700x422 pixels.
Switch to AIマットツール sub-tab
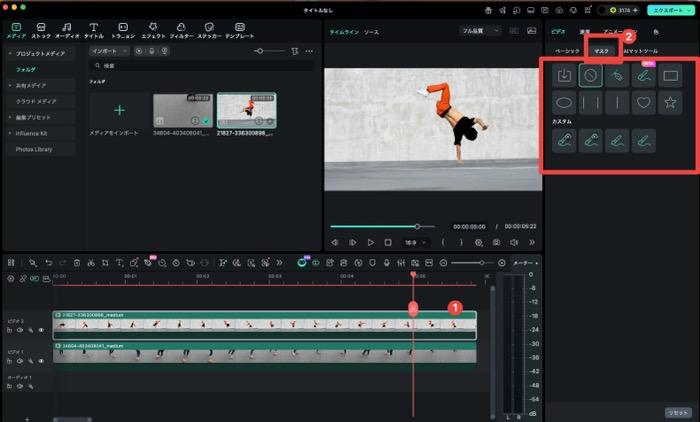tap(641, 51)
